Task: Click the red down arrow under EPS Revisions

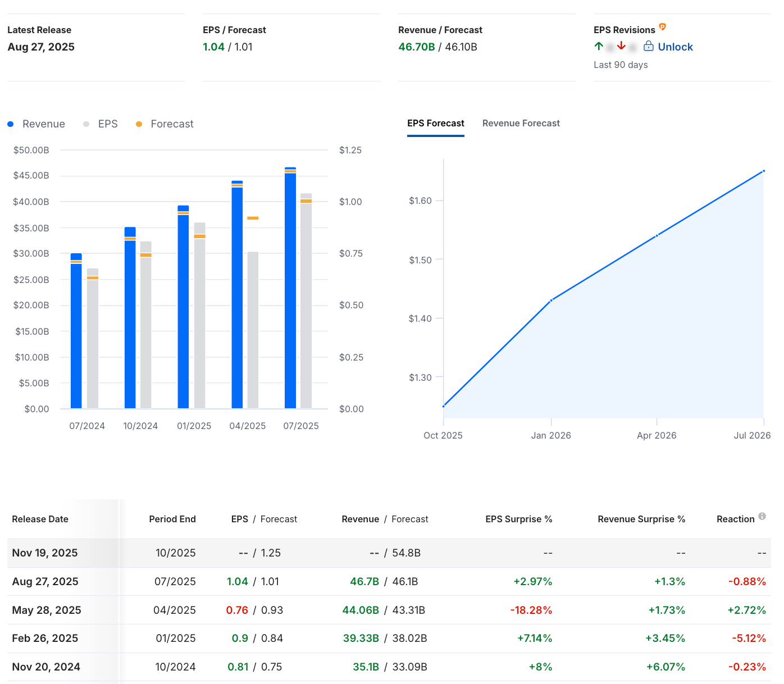Action: pos(621,46)
